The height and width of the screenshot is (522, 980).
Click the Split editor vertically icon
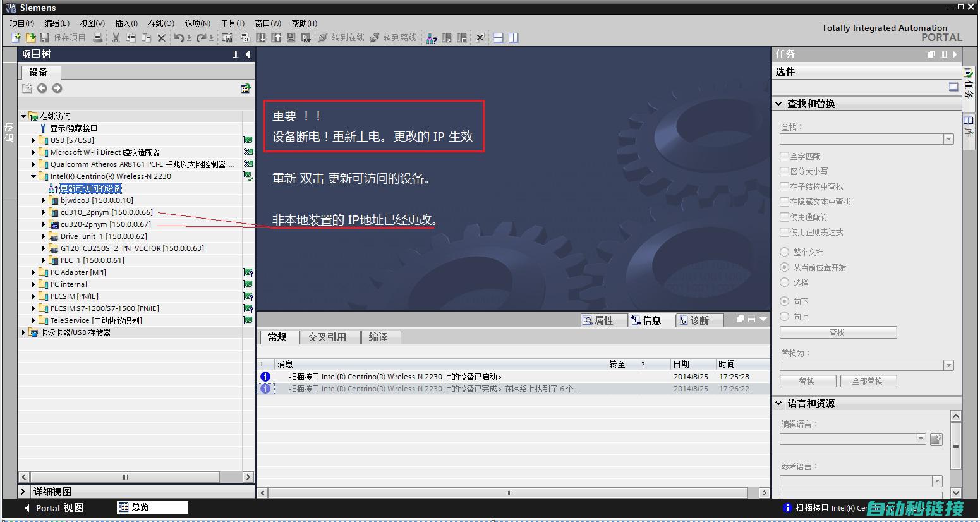pyautogui.click(x=514, y=38)
